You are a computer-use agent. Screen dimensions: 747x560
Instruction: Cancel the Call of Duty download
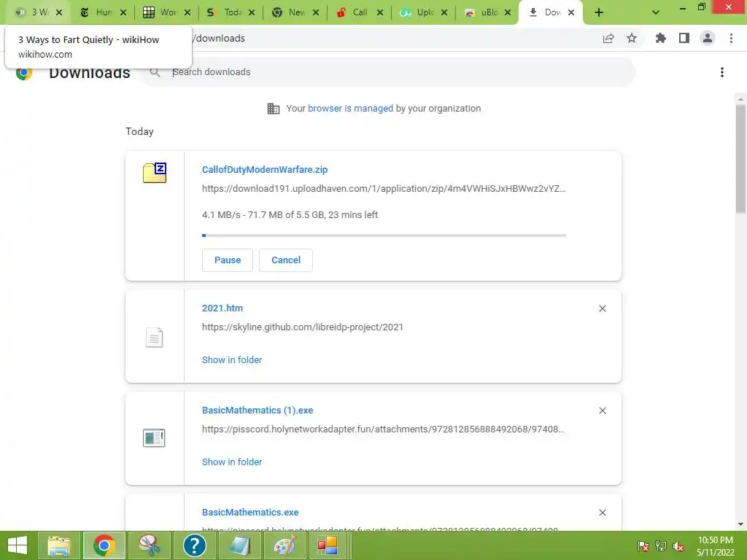click(286, 260)
